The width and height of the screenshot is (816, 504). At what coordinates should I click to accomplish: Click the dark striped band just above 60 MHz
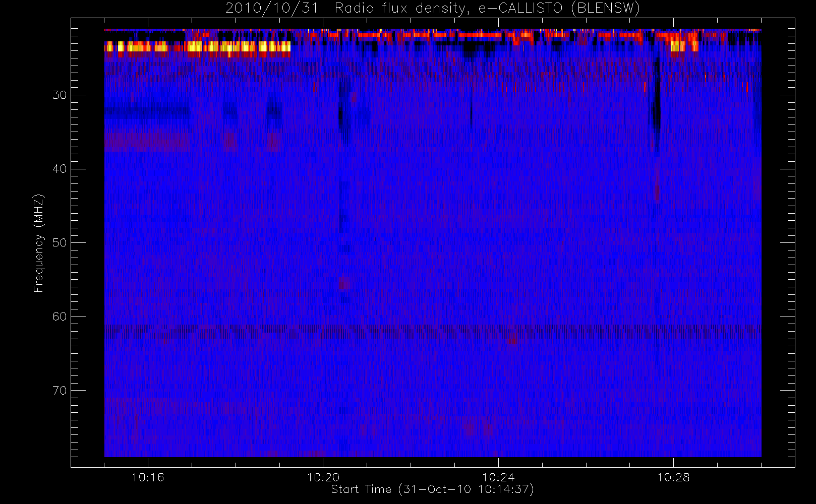click(x=433, y=331)
